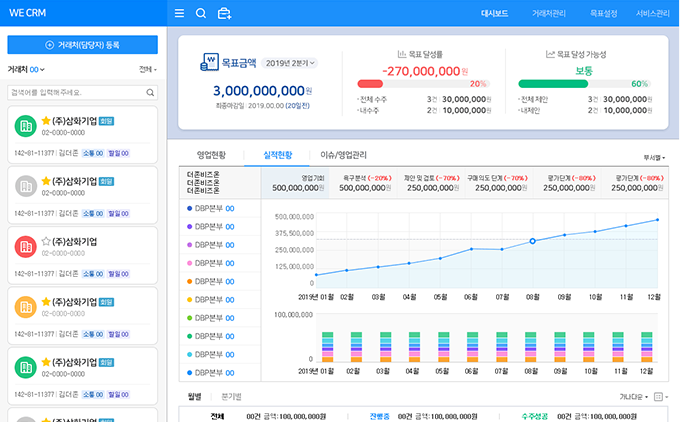
Task: Click the briefcase add icon in header
Action: pos(224,13)
